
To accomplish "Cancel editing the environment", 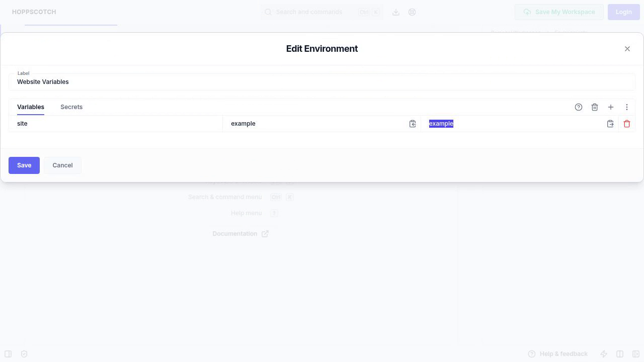I will pyautogui.click(x=62, y=165).
